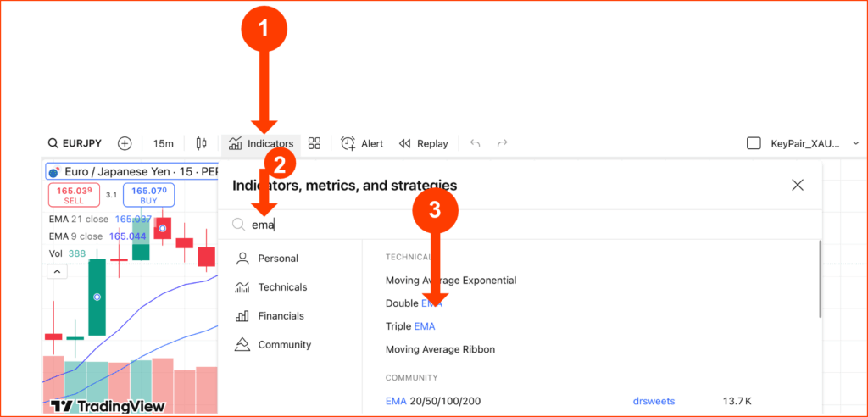Open the candlestick chart style icon
Image resolution: width=868 pixels, height=417 pixels.
[201, 143]
